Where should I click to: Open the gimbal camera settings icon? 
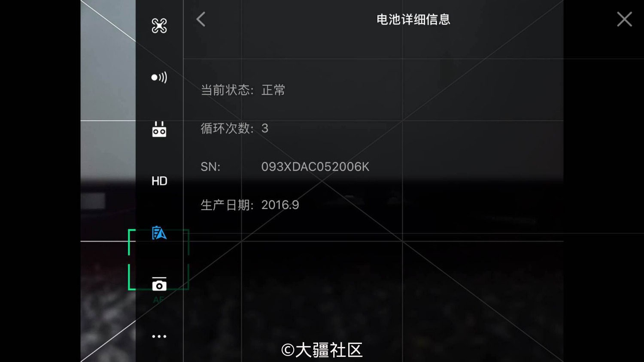point(159,284)
